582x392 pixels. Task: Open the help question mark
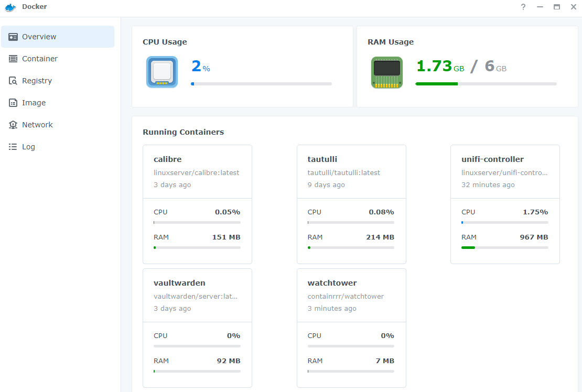tap(523, 7)
